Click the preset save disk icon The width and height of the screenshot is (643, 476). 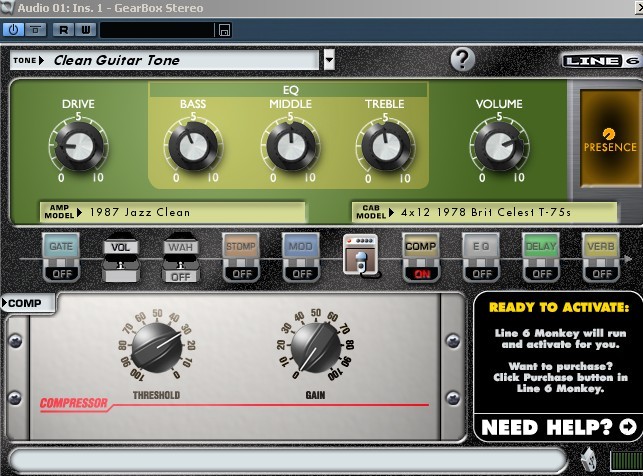point(224,30)
